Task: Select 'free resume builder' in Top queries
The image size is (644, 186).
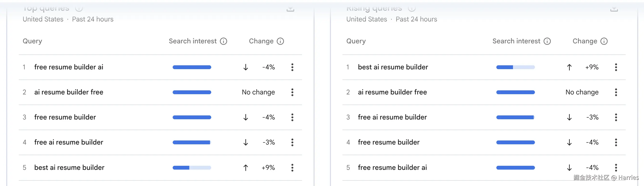Action: pos(65,117)
